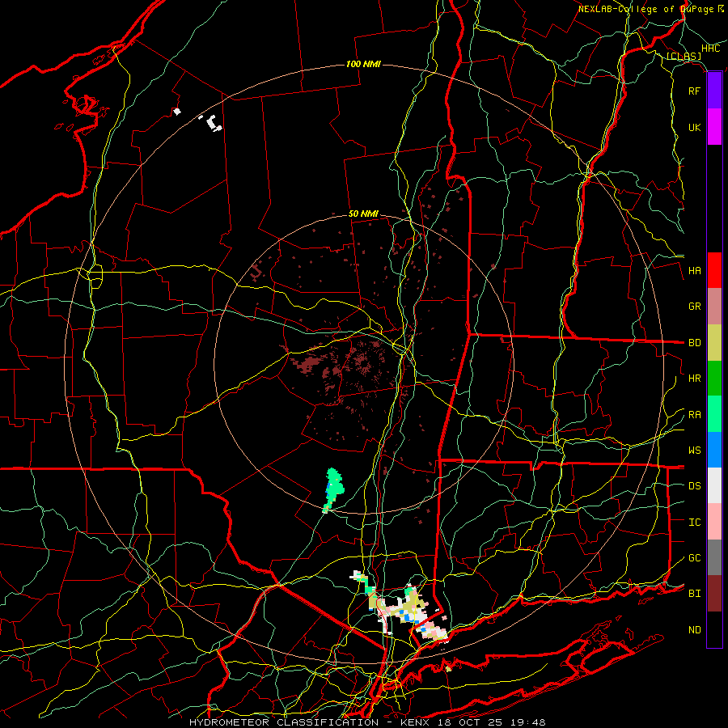
Task: Click the HA legend label
Action: [694, 271]
